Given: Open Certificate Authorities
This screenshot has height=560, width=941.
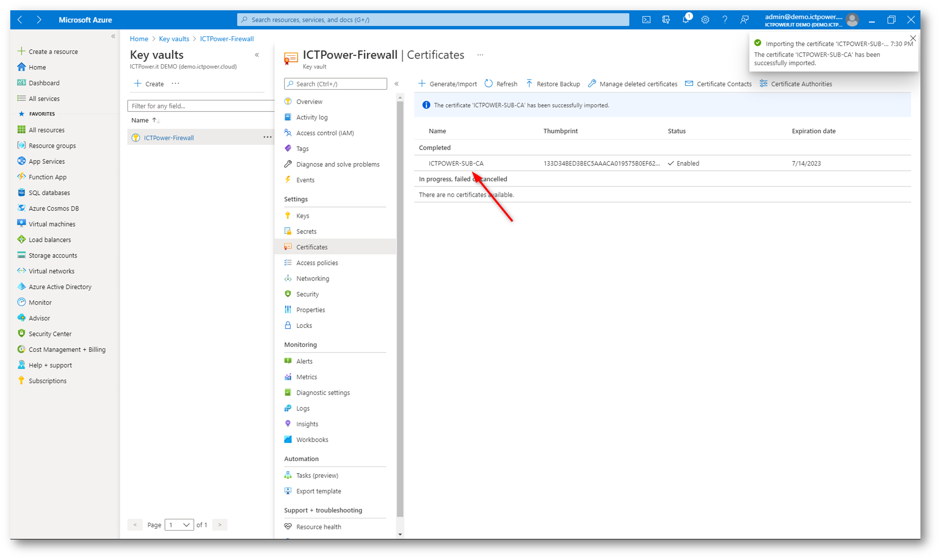Looking at the screenshot, I should click(796, 84).
